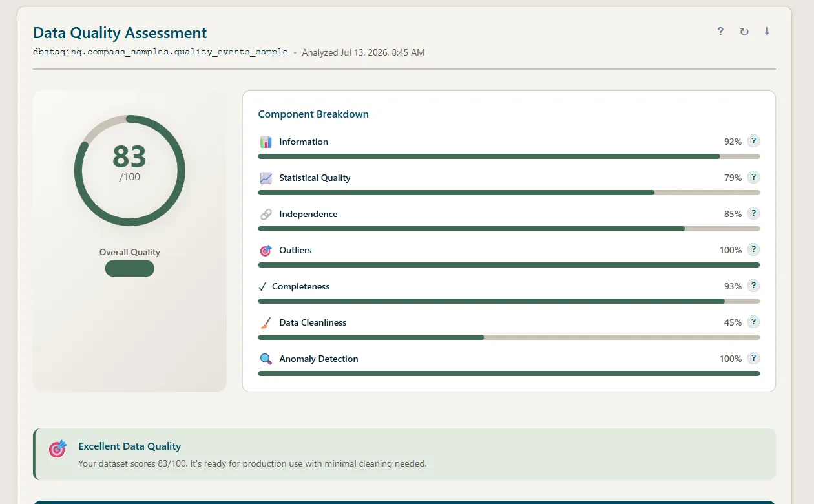Click the Anomaly Detection progress bar

click(x=509, y=373)
